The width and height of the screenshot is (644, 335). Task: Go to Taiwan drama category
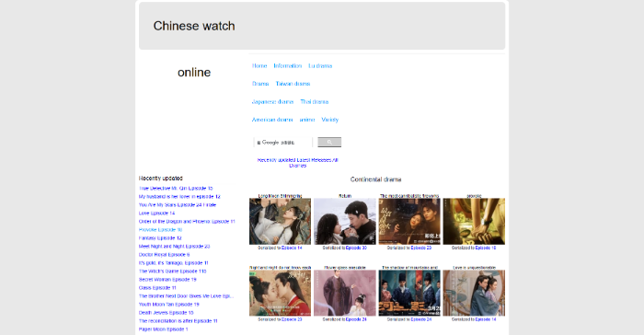(293, 84)
